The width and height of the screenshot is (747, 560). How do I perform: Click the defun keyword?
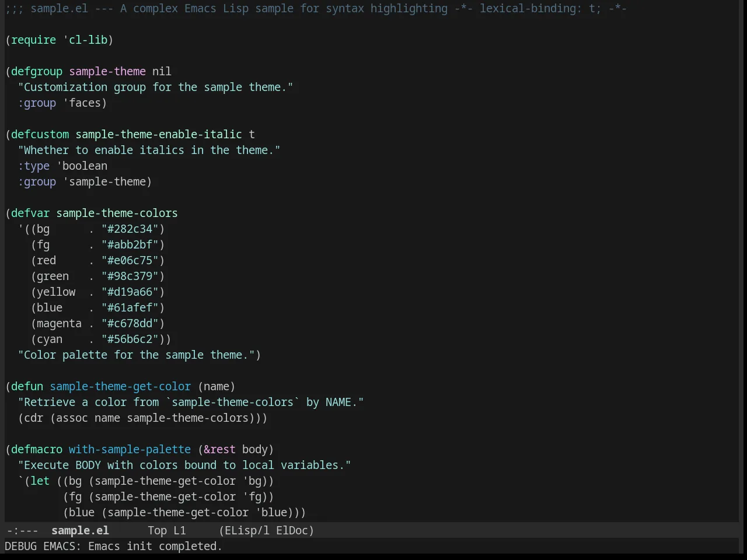27,386
